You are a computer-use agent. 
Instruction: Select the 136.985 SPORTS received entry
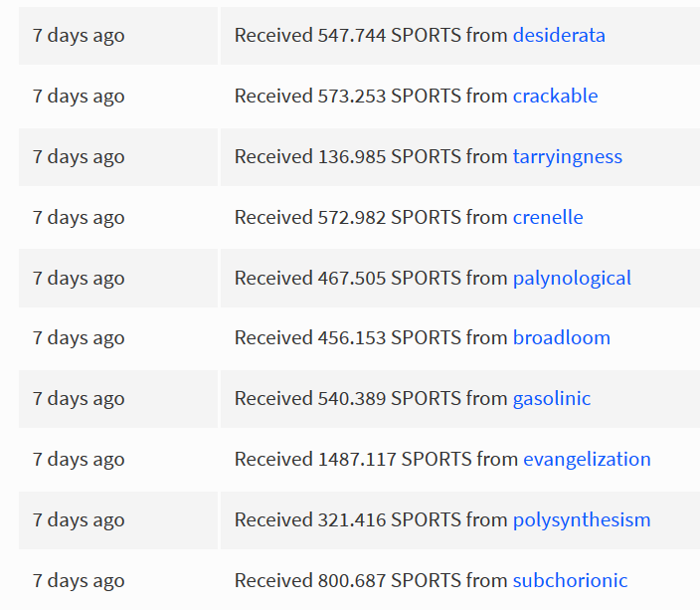(429, 157)
